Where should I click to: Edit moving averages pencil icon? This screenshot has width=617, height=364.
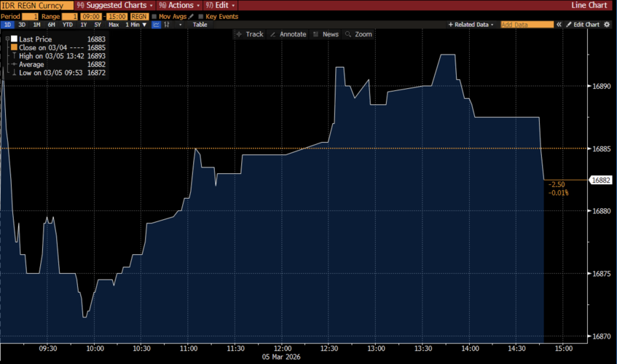(191, 15)
